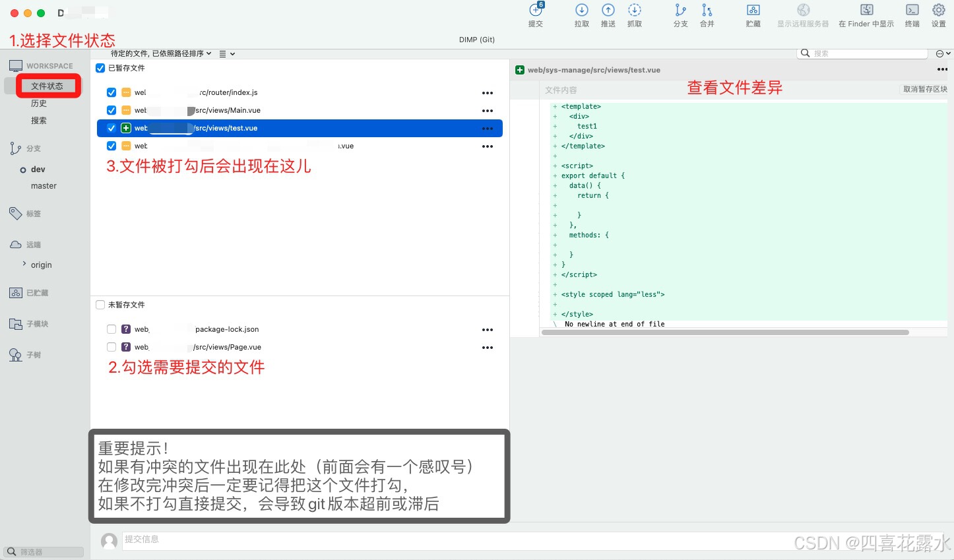Select the master branch
954x560 pixels.
click(44, 186)
